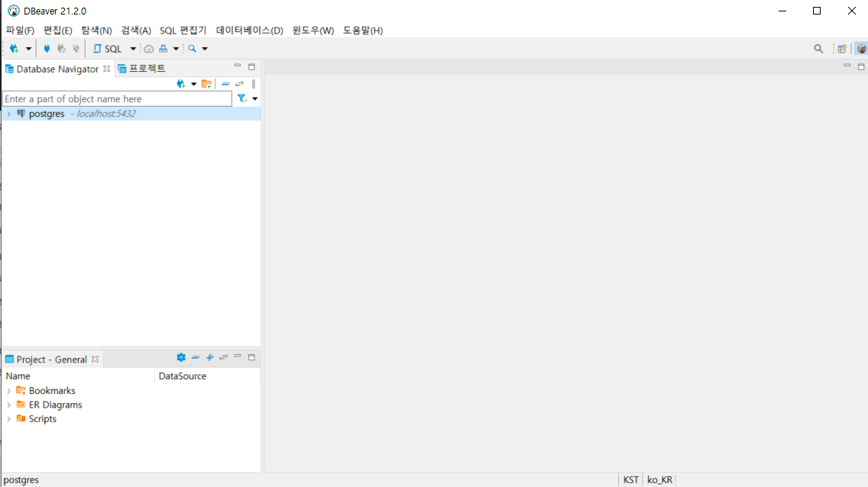Open the 윈도우(W) menu

click(313, 31)
